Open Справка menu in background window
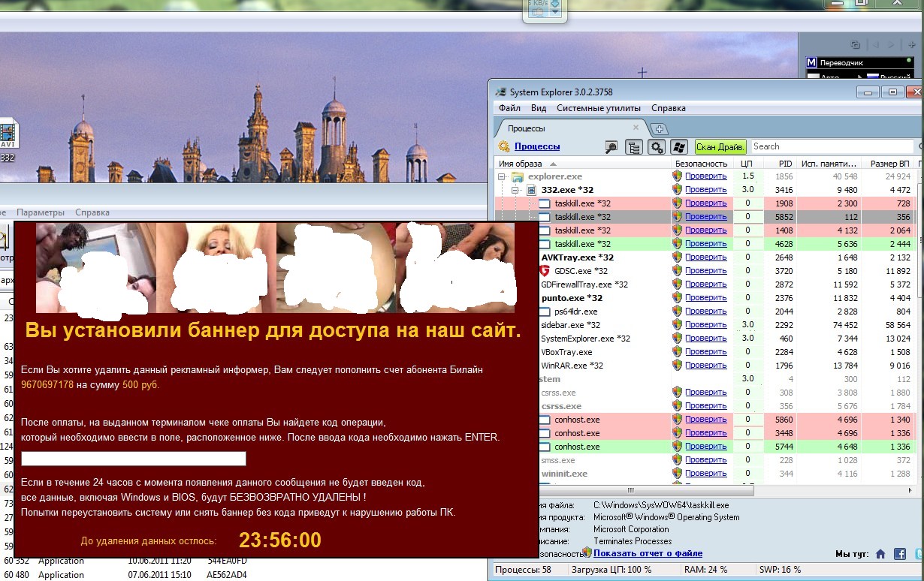Screen dimensions: 924x581 tap(92, 213)
